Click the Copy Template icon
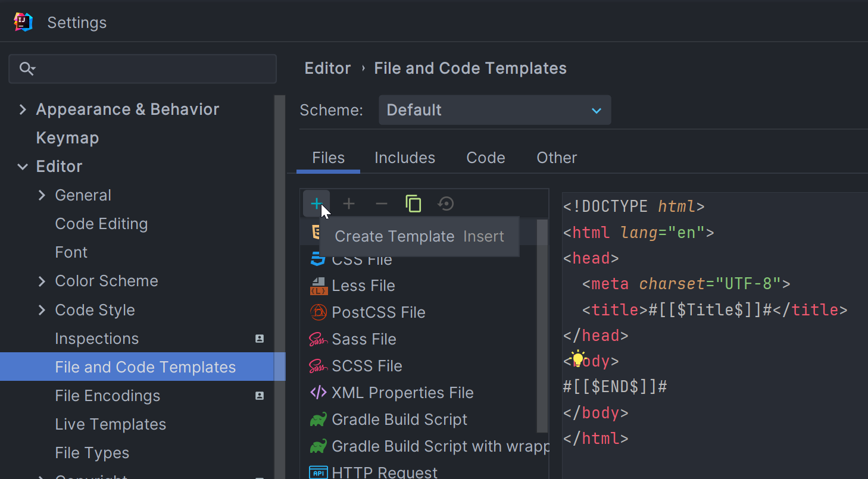 point(413,204)
